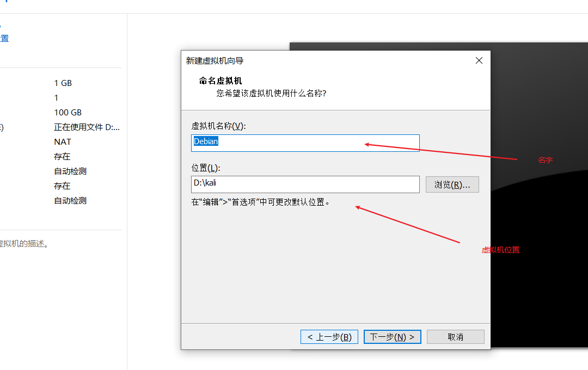Image resolution: width=588 pixels, height=370 pixels.
Task: Proceed with 下一步(N) button
Action: coord(392,337)
